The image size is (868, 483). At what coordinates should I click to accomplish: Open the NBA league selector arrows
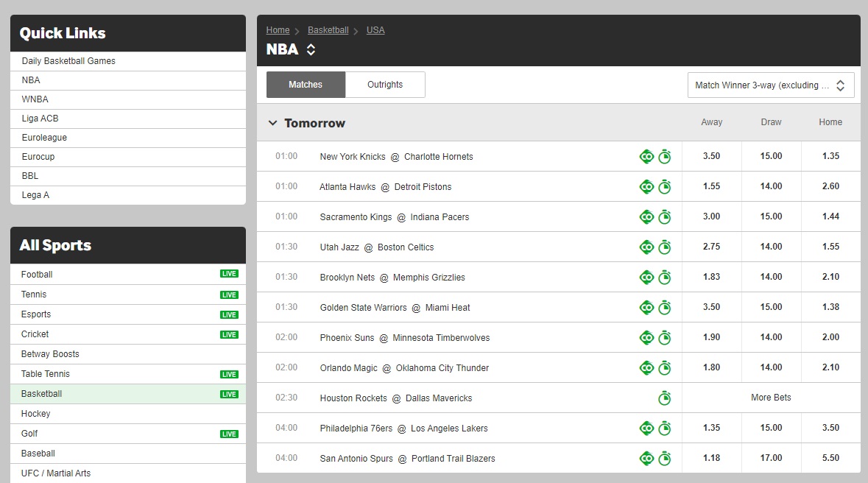click(311, 50)
